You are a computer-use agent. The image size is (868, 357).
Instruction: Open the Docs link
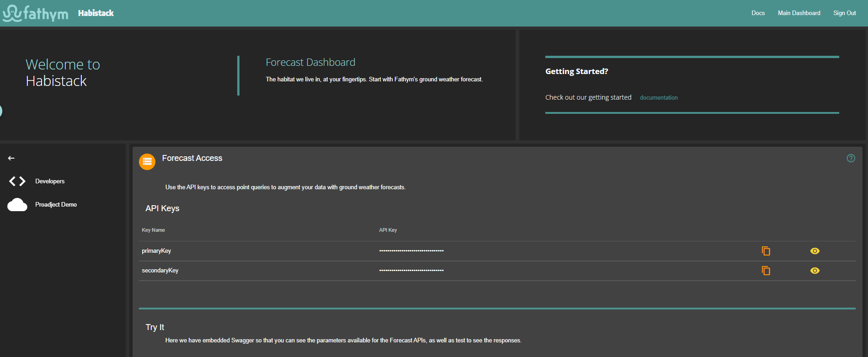(758, 13)
